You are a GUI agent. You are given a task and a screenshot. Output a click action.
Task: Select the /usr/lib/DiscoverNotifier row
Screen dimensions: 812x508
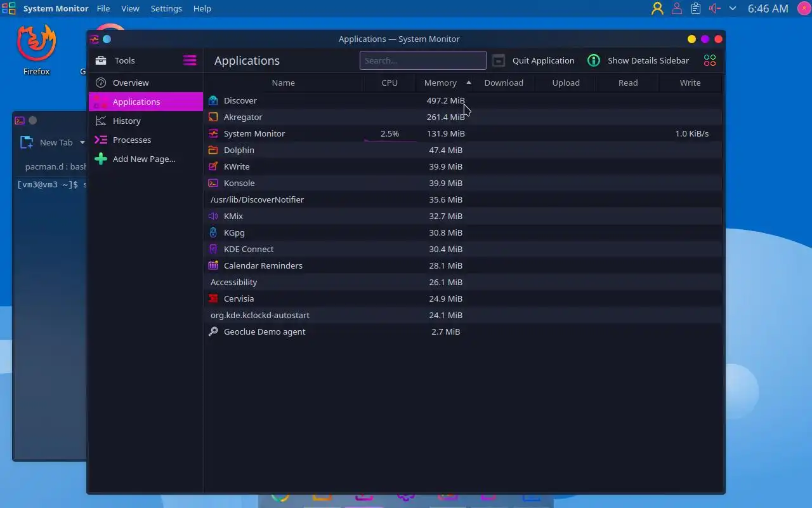[x=463, y=199]
